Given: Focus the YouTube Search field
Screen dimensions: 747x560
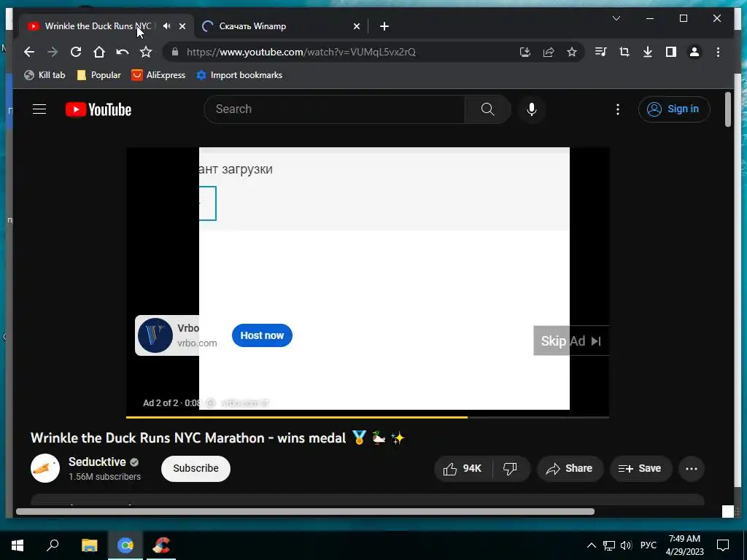Looking at the screenshot, I should click(x=334, y=109).
